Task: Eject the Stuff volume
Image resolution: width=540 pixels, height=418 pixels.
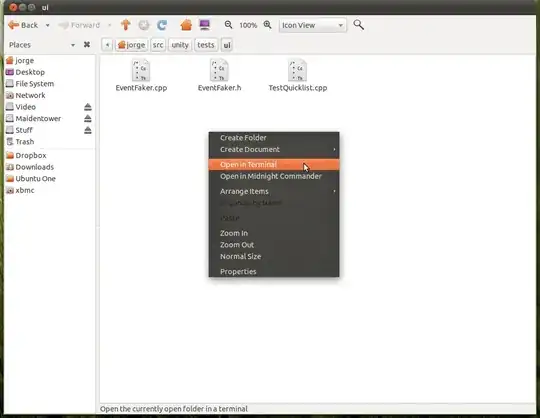Action: click(88, 130)
